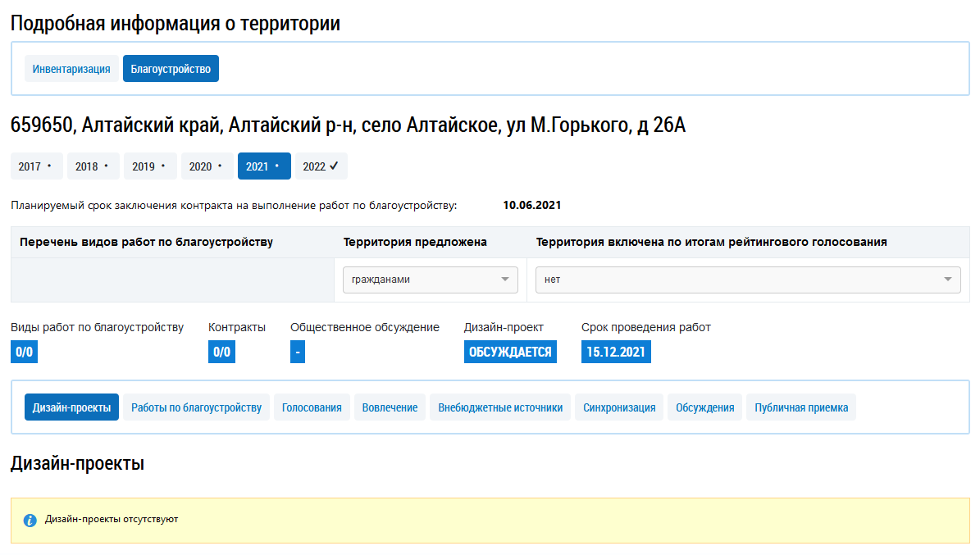Screen dimensions: 980x555
Task: Show the Публичная приемка tab
Action: pos(801,407)
